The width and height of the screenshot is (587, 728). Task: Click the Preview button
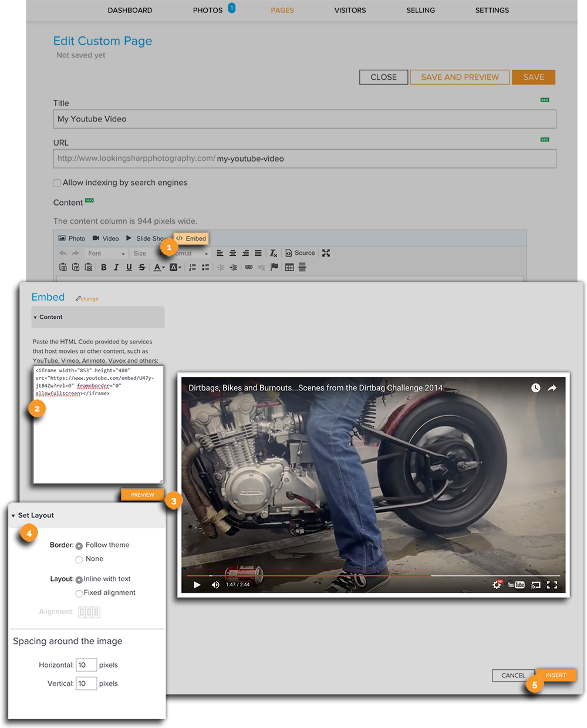pyautogui.click(x=143, y=495)
